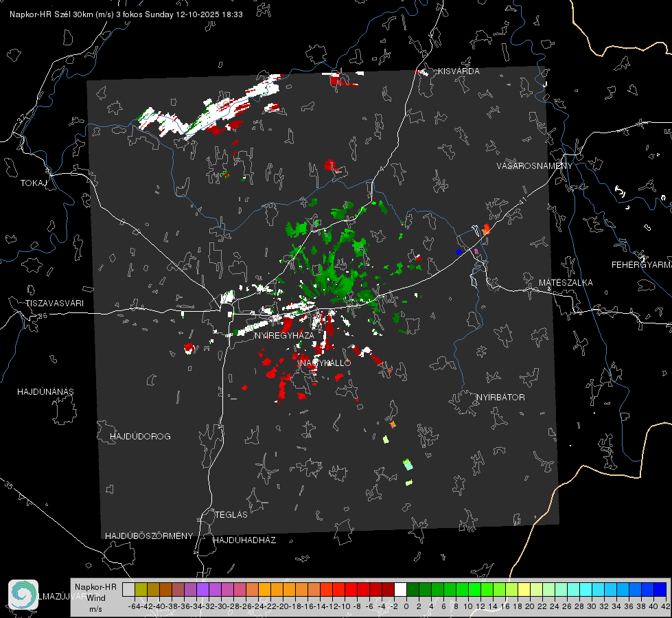
Task: Click the TISZAVASVÁRI city label
Action: click(x=54, y=304)
